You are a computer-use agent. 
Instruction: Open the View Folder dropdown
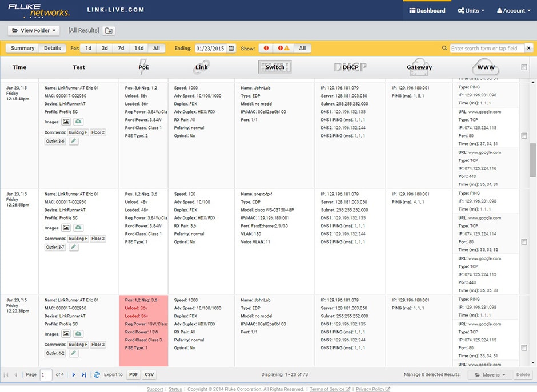point(33,30)
